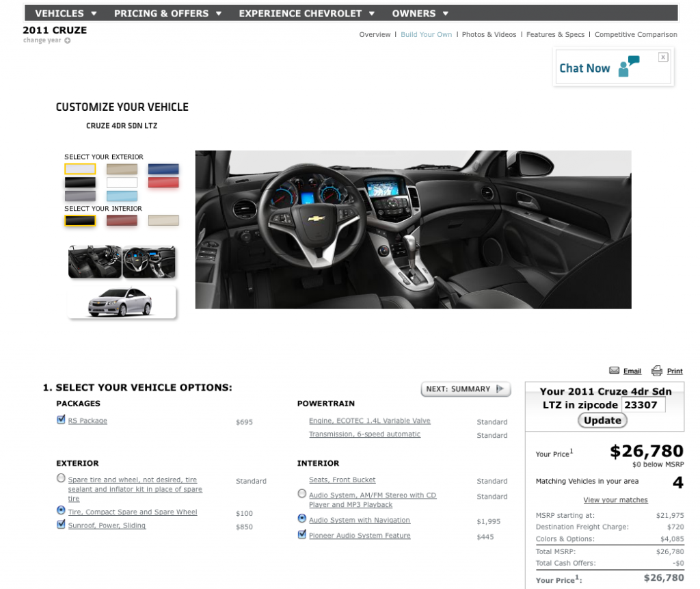
Task: Uncheck the RS Package checkbox
Action: (61, 419)
